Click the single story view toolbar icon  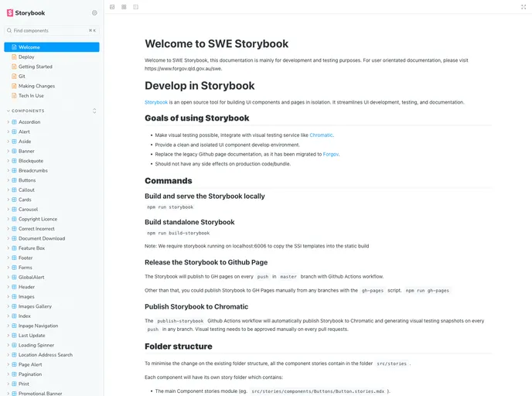112,7
